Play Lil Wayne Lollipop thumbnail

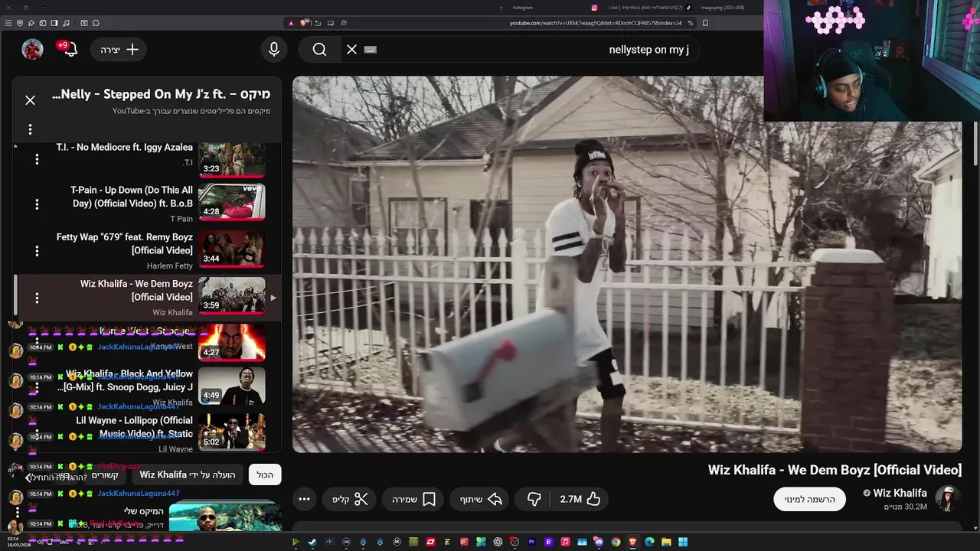click(x=232, y=432)
